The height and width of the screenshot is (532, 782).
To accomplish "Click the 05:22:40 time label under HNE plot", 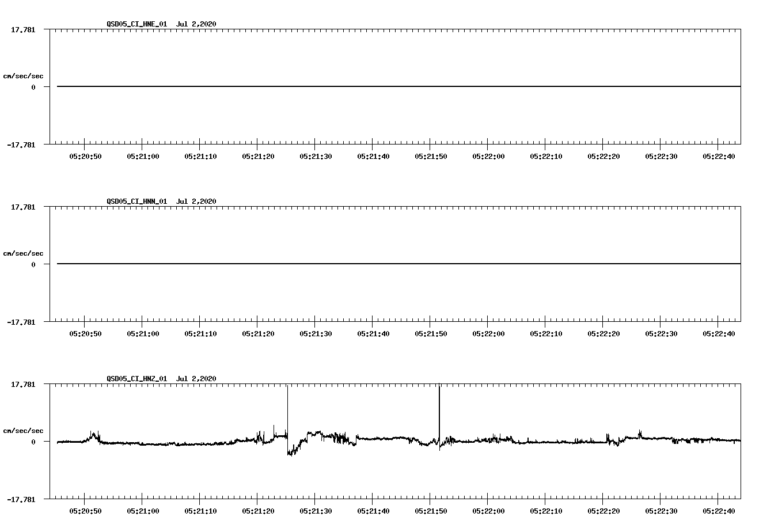I will [719, 157].
